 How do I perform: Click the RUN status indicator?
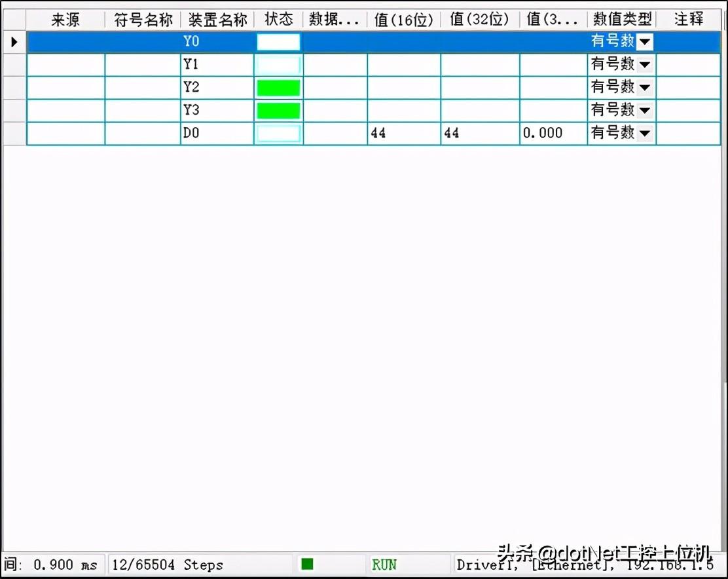[384, 565]
